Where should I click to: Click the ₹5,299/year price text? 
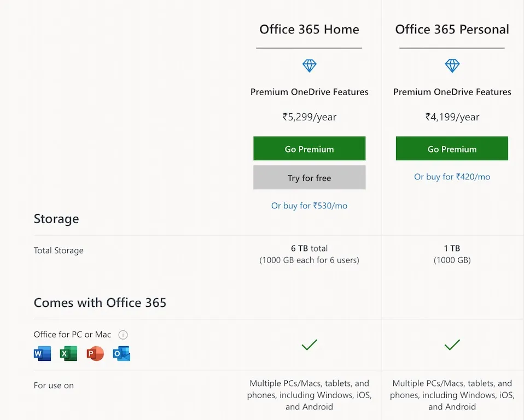click(310, 117)
